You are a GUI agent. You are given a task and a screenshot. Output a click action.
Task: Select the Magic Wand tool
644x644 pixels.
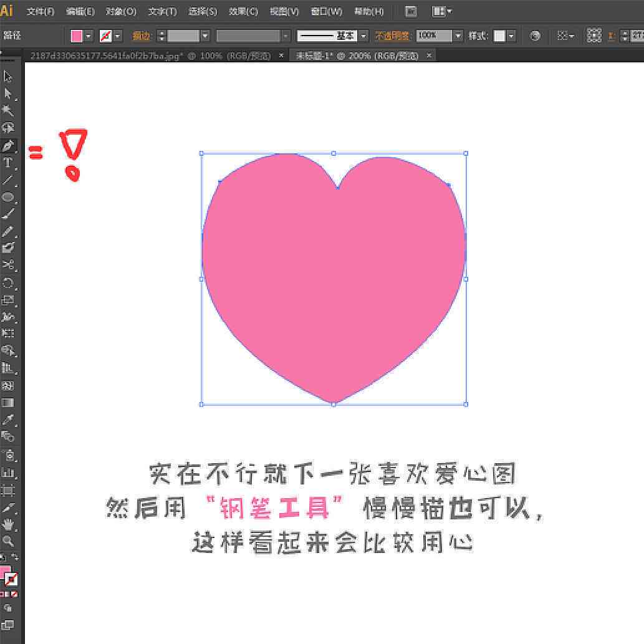point(8,110)
